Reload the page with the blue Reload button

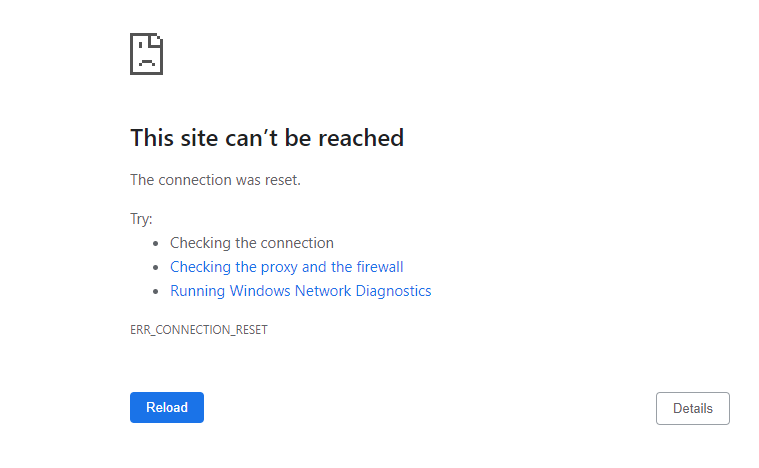coord(167,408)
